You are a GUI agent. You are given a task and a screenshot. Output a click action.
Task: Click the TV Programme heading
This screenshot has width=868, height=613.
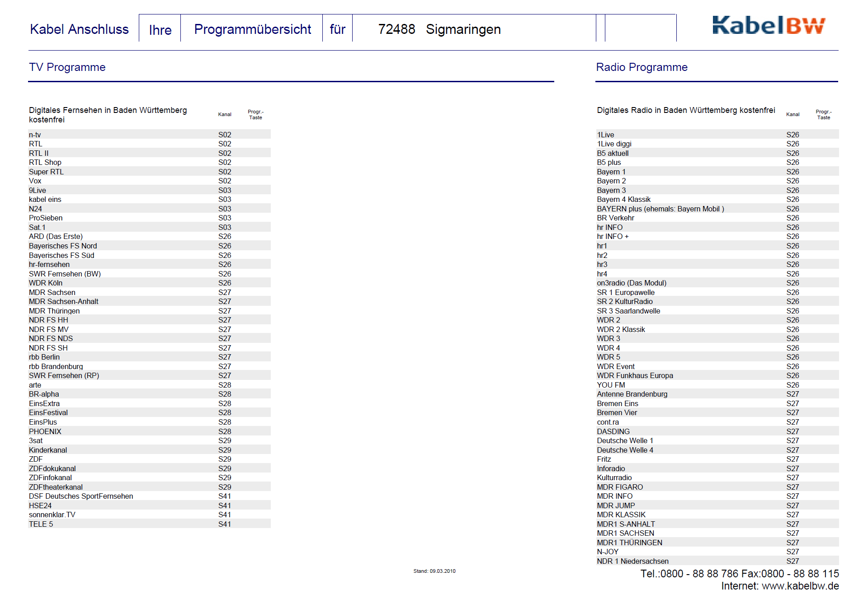(67, 67)
